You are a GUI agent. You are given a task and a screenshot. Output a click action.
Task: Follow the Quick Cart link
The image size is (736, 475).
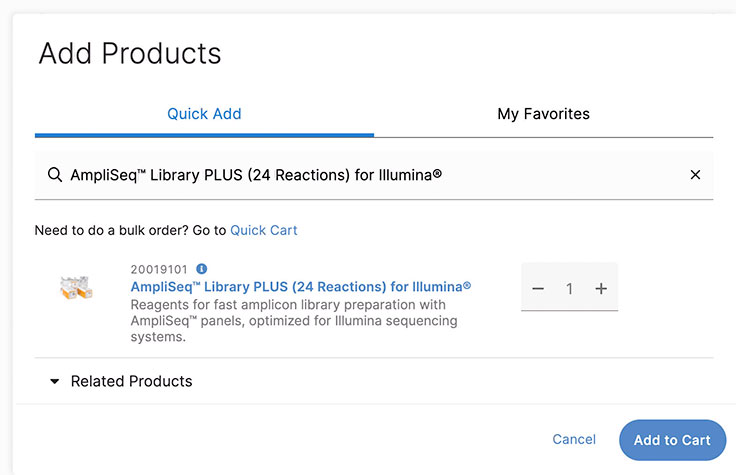tap(264, 230)
